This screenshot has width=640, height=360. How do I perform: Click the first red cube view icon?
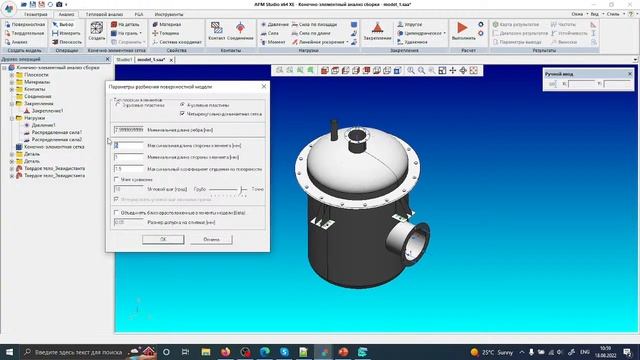(324, 71)
